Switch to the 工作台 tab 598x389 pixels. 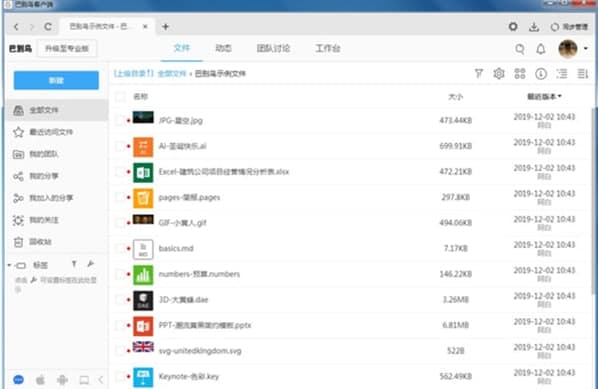click(x=328, y=48)
